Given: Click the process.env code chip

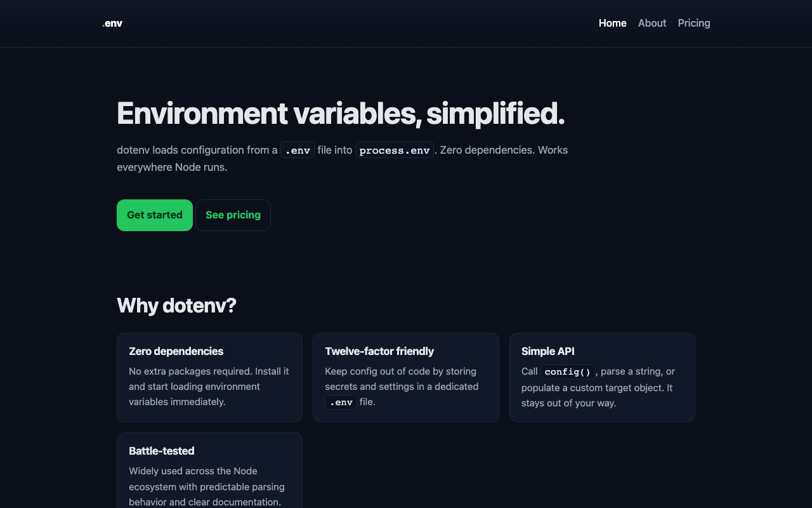Looking at the screenshot, I should point(395,150).
